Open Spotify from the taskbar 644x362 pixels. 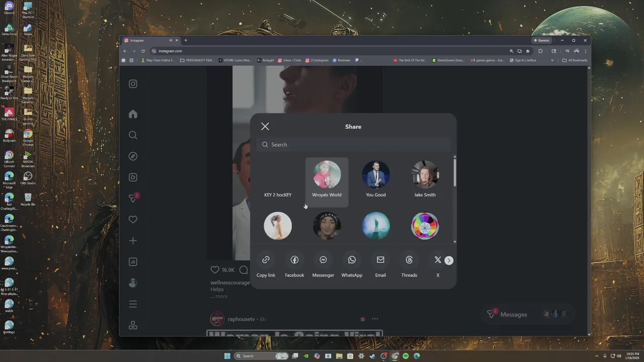(406, 356)
